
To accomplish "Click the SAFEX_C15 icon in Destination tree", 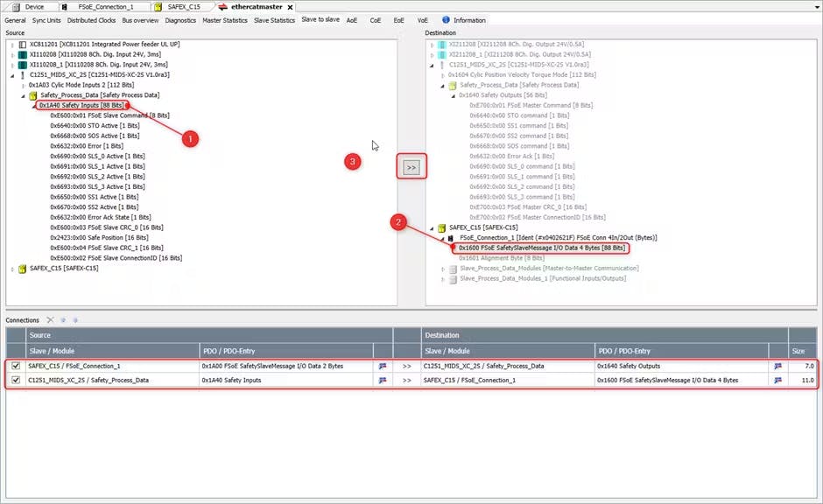I will 442,227.
